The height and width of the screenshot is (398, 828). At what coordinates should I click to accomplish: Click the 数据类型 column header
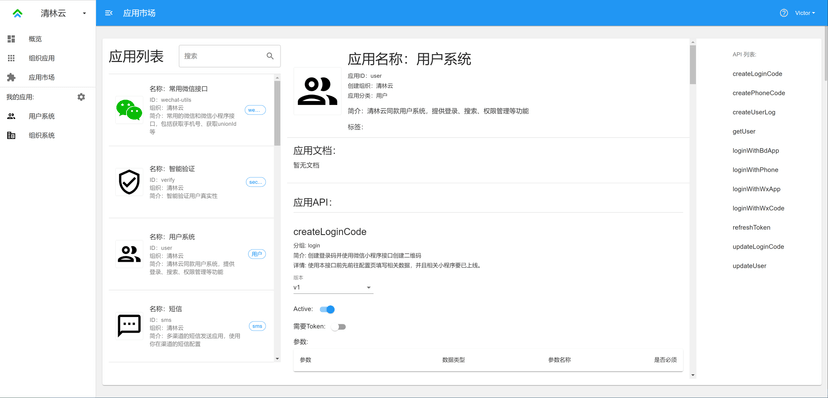pos(454,360)
